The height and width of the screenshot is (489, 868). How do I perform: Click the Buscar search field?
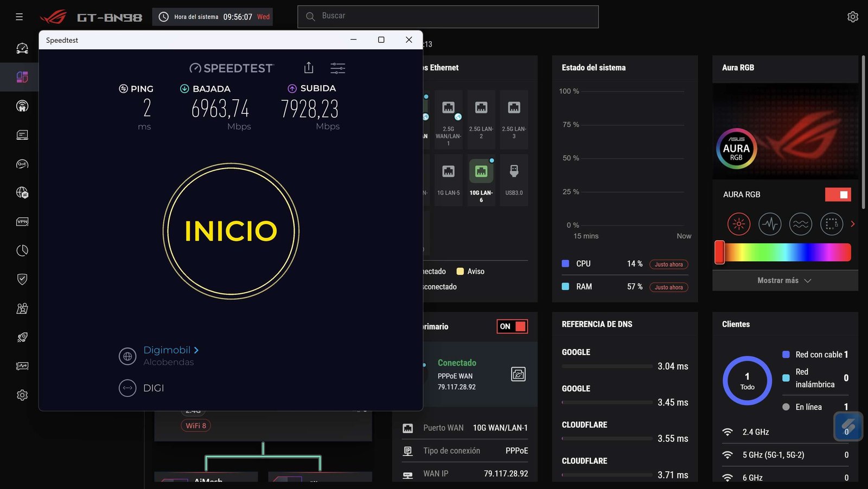(x=448, y=17)
